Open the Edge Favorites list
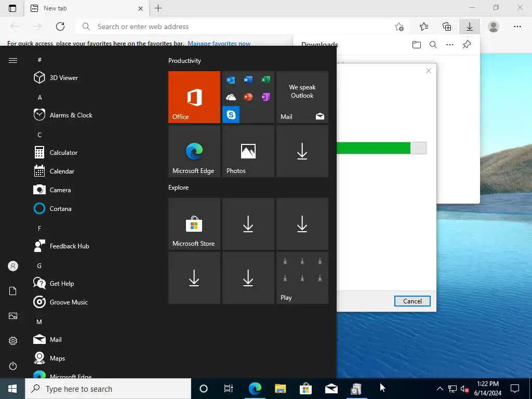The image size is (532, 399). click(x=424, y=26)
